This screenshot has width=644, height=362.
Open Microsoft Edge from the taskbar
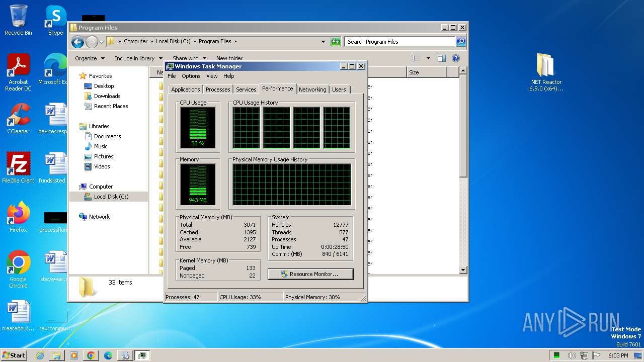(x=108, y=355)
